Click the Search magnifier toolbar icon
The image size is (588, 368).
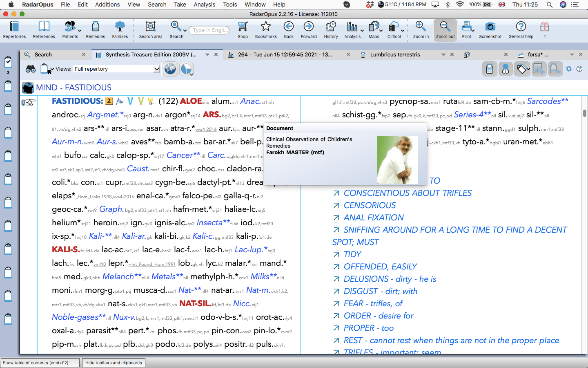176,30
